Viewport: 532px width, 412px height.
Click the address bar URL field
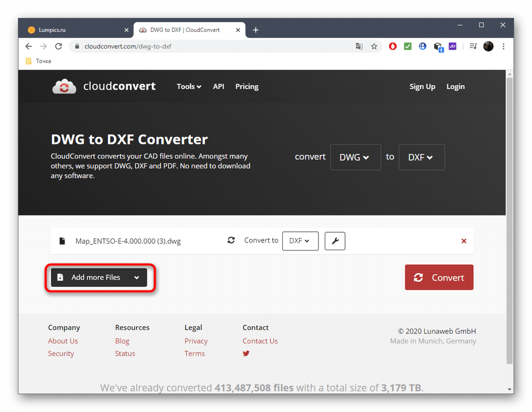(x=213, y=46)
